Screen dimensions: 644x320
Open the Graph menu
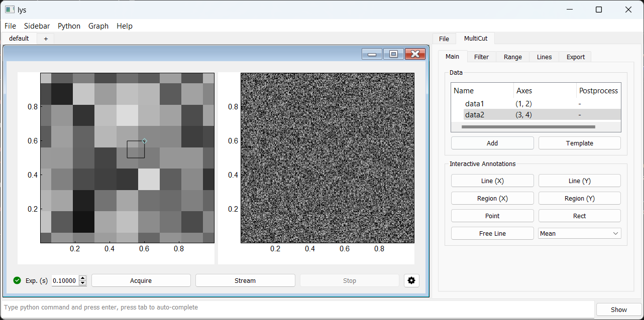coord(98,26)
